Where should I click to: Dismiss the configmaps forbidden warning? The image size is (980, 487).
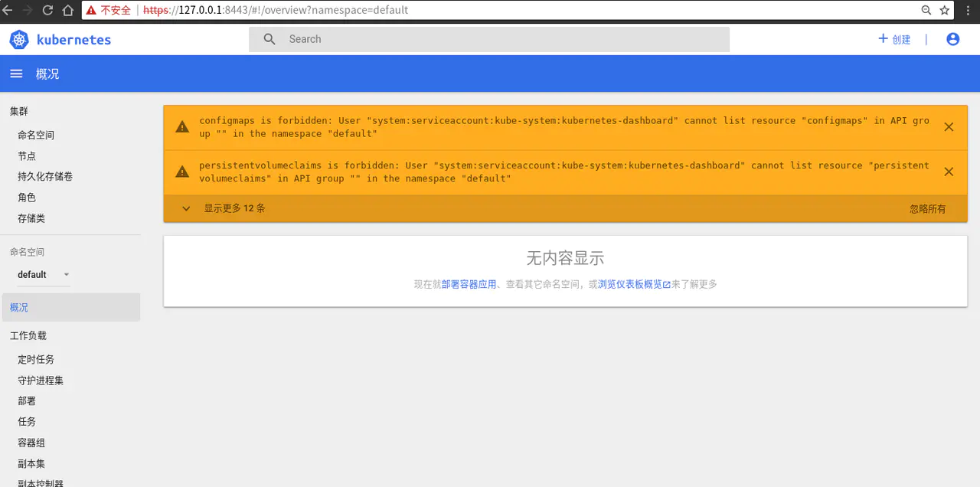[x=949, y=127]
